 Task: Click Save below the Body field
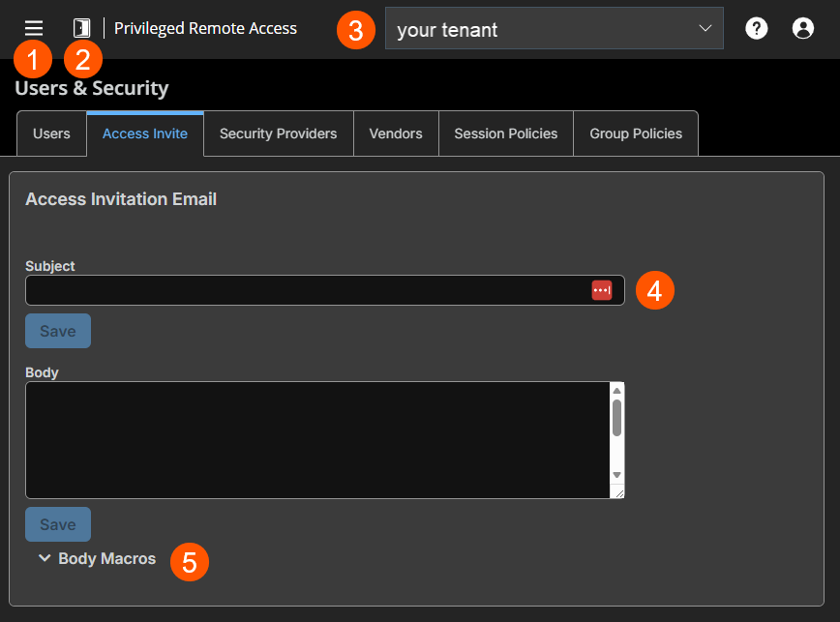(57, 523)
